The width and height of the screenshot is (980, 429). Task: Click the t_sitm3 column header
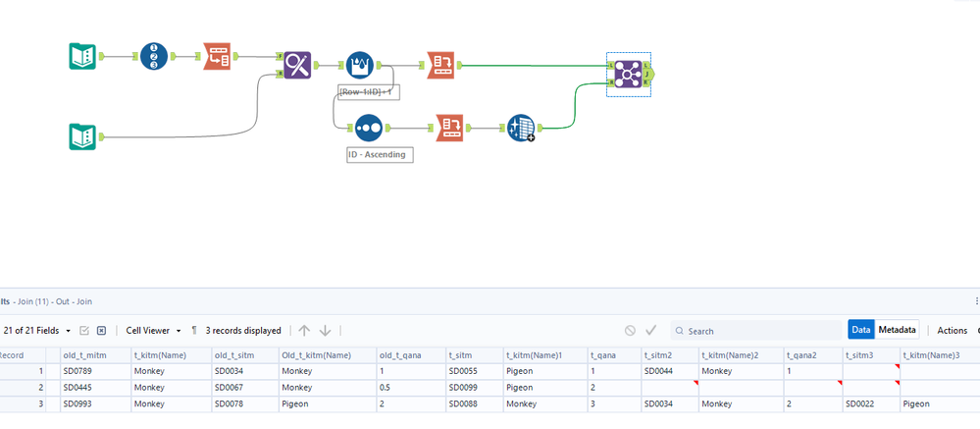871,354
